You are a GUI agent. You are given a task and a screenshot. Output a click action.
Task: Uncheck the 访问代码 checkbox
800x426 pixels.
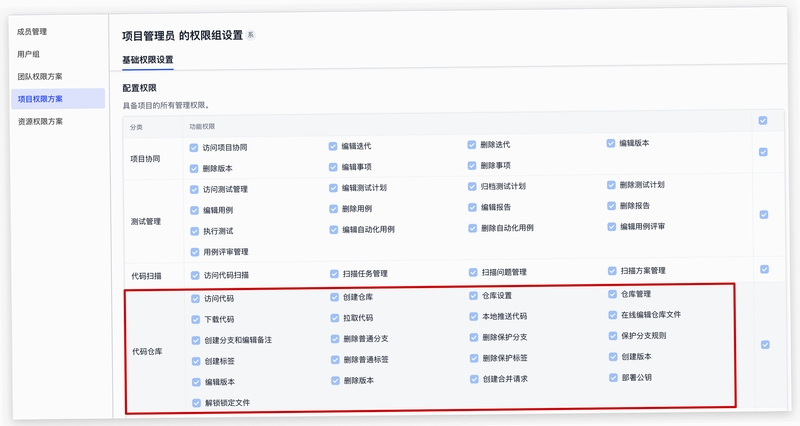click(195, 299)
